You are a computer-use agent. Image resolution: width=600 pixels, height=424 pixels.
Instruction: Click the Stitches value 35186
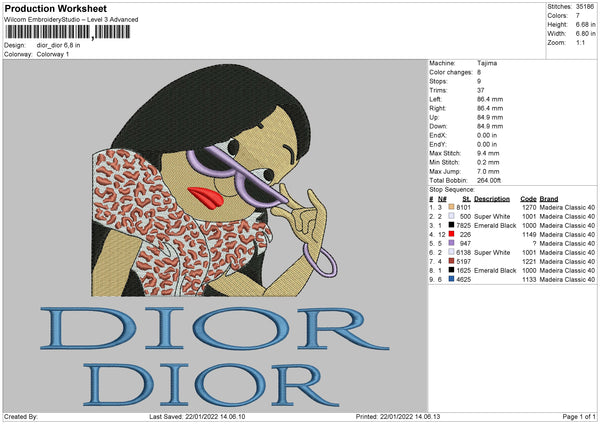[585, 7]
